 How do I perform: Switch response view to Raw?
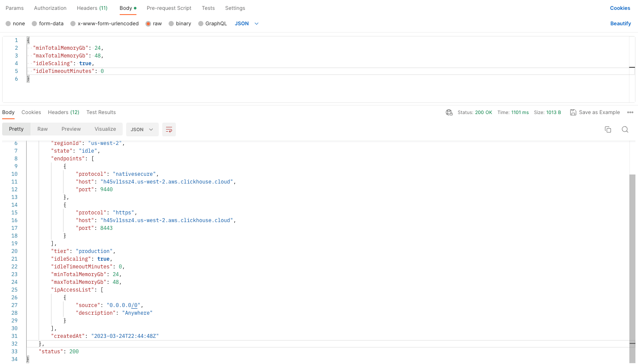pos(42,129)
